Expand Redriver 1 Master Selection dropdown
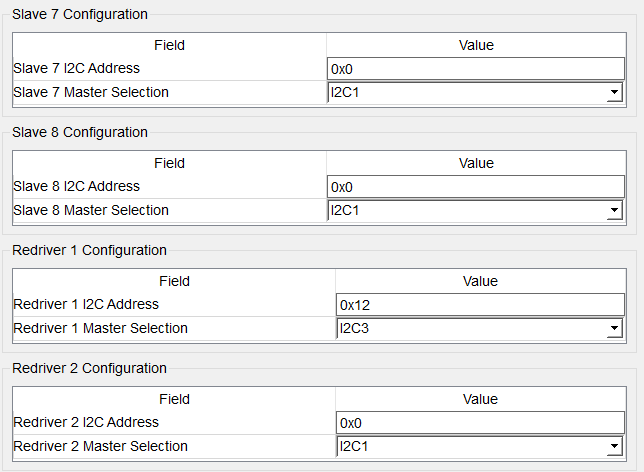The image size is (644, 472). pos(613,329)
